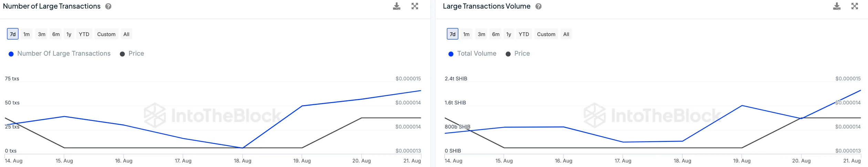The width and height of the screenshot is (868, 167).
Task: Open help for Large Transactions Volume
Action: click(x=538, y=6)
